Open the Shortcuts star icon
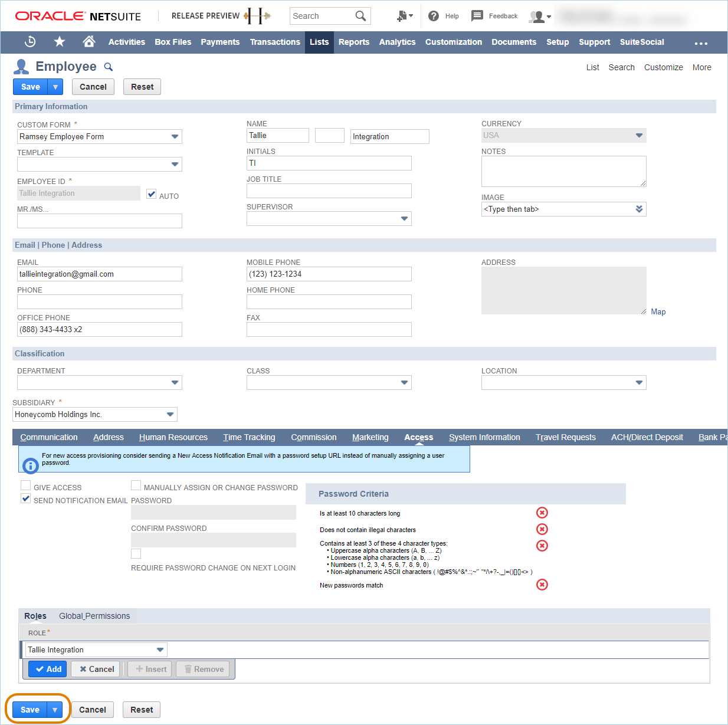Image resolution: width=728 pixels, height=725 pixels. point(60,41)
